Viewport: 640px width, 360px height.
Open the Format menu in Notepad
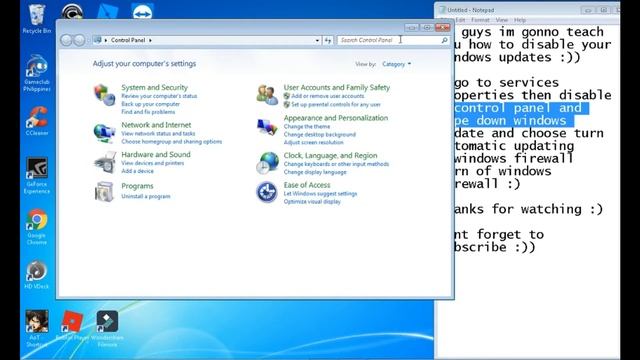click(x=480, y=20)
